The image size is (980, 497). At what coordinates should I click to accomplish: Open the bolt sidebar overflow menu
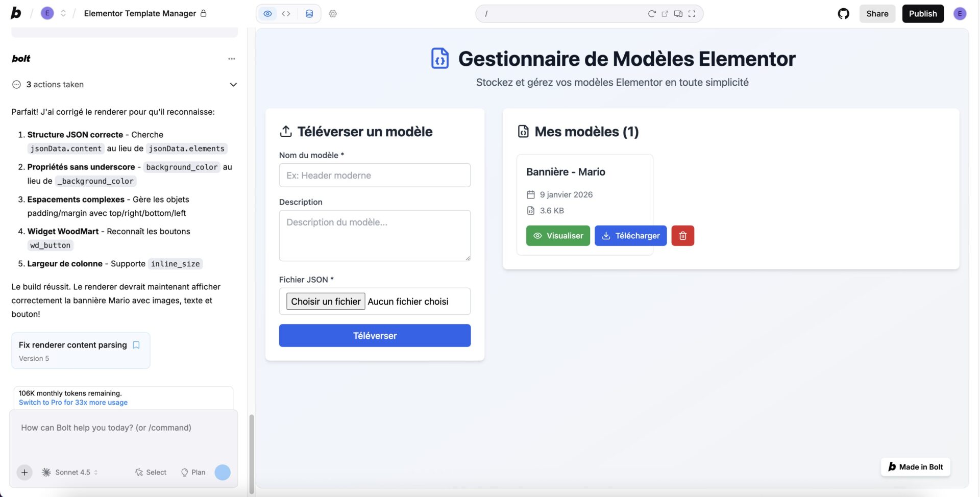pos(232,59)
